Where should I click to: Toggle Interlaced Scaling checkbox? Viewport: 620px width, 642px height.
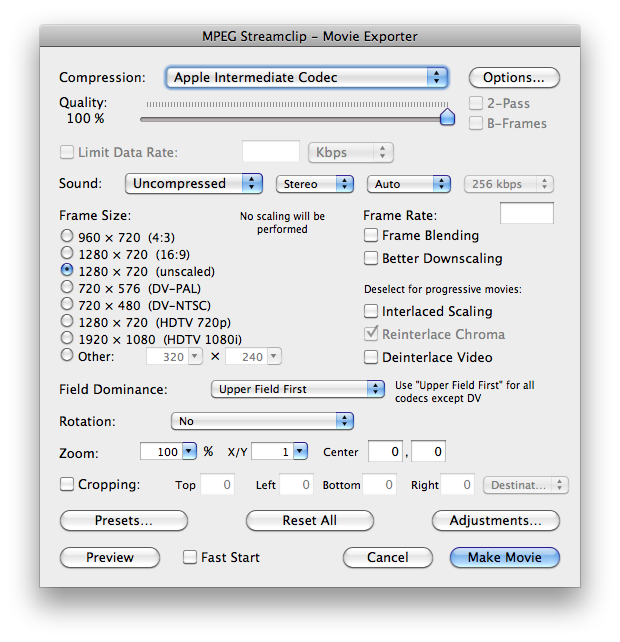click(371, 311)
